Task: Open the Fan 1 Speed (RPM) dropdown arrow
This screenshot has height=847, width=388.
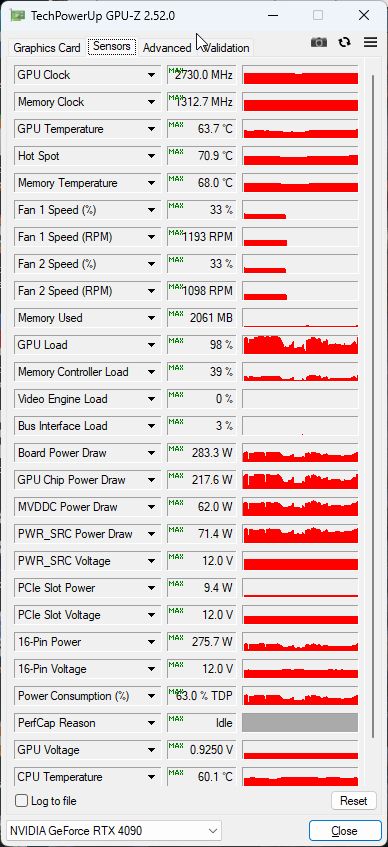Action: (151, 237)
